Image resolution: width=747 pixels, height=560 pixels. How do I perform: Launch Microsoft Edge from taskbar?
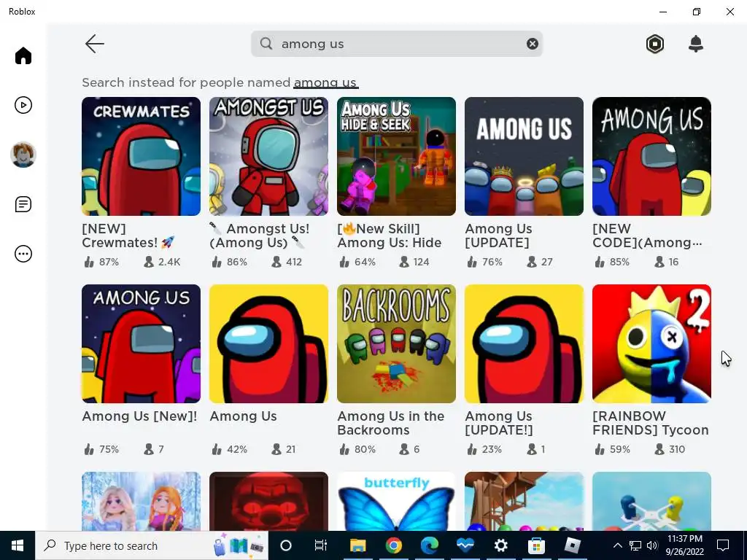(x=429, y=545)
